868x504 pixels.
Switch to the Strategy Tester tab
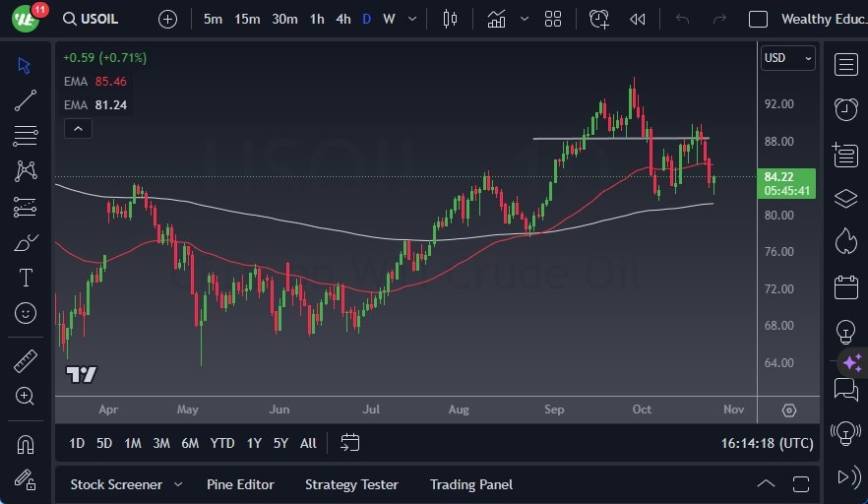point(351,484)
